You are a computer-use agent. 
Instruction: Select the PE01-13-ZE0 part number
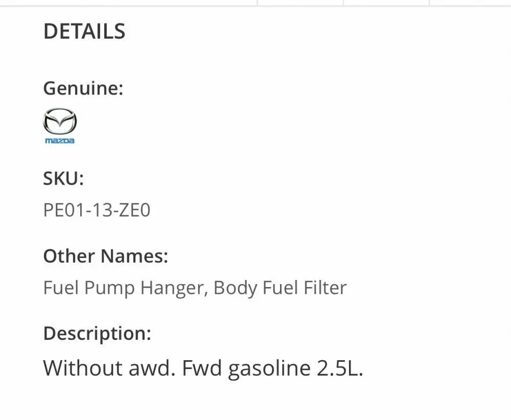click(97, 210)
